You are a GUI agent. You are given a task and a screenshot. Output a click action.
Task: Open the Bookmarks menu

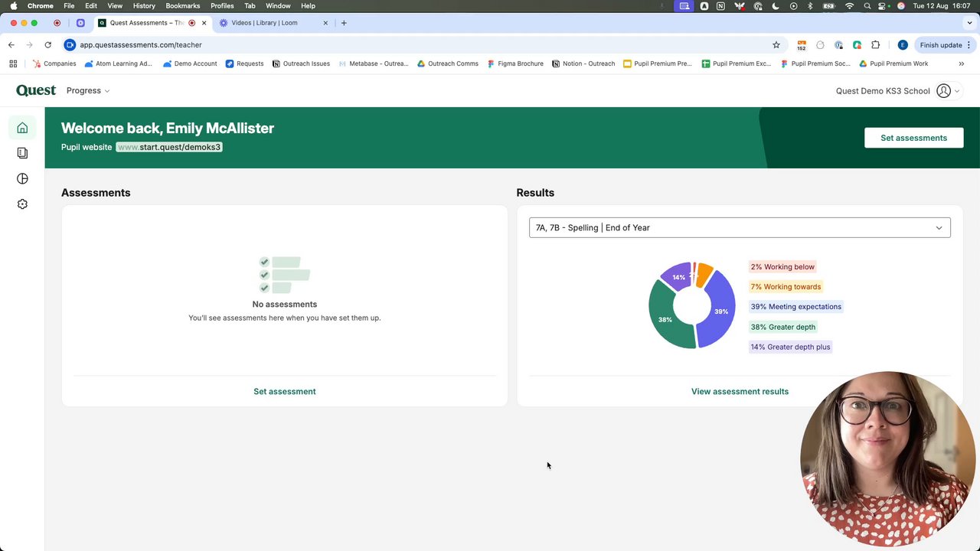coord(183,6)
